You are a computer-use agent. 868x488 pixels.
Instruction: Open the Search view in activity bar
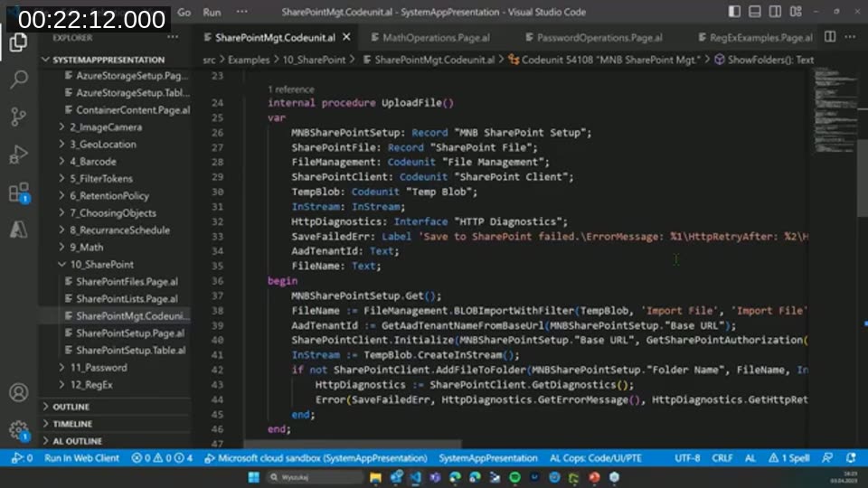(x=18, y=80)
